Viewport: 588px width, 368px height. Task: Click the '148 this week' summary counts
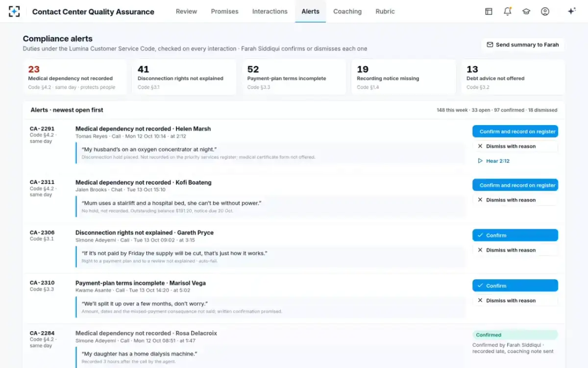(x=497, y=110)
